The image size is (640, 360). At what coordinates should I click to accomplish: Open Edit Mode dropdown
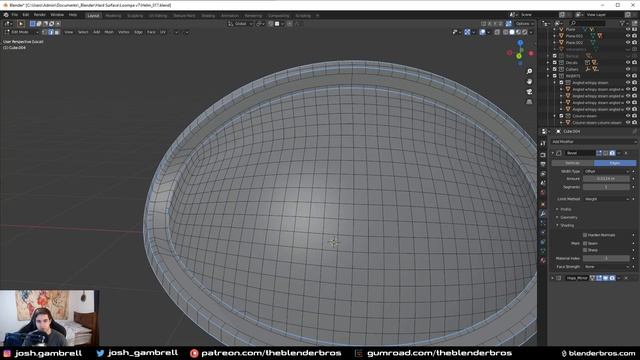tap(22, 32)
